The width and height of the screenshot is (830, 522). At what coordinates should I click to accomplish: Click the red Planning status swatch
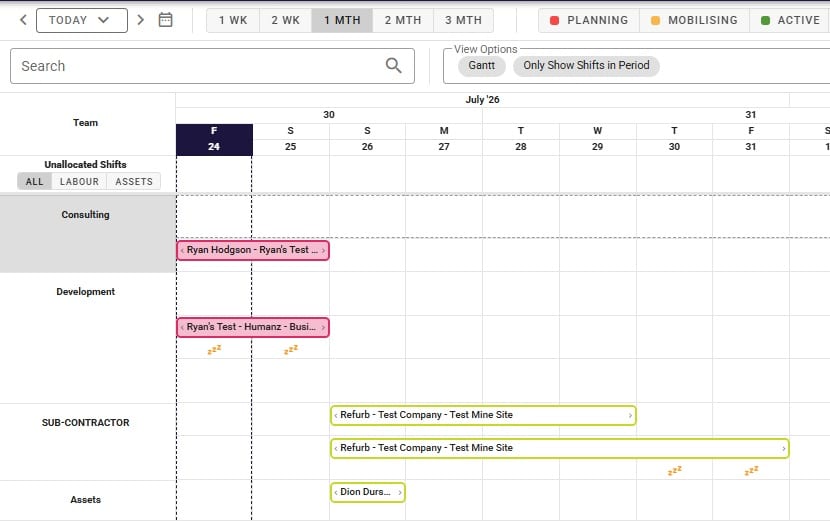pos(554,21)
